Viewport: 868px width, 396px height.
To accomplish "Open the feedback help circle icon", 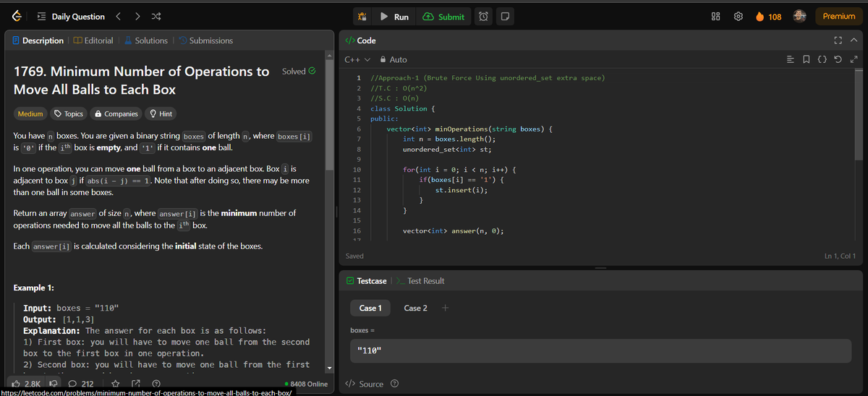I will (156, 384).
